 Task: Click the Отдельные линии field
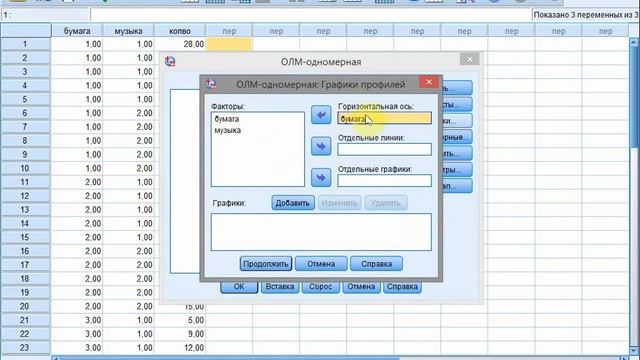[384, 149]
